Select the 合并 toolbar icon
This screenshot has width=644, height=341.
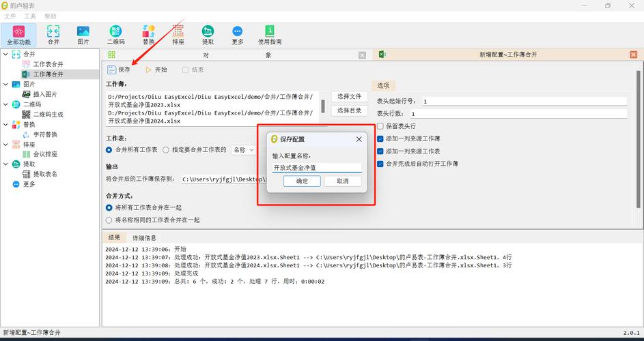pyautogui.click(x=53, y=35)
